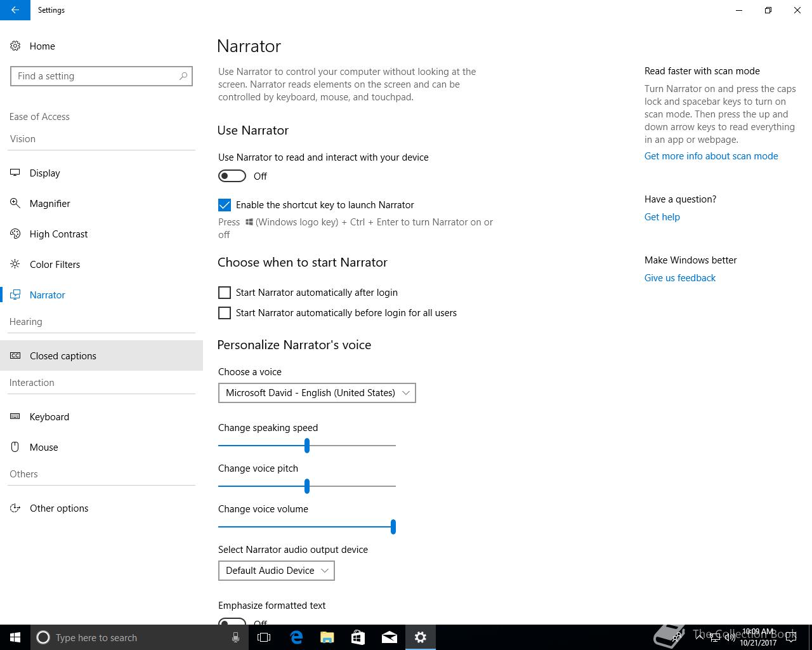Open the People icon in system tray
Viewport: 812px width, 650px height.
pos(678,637)
